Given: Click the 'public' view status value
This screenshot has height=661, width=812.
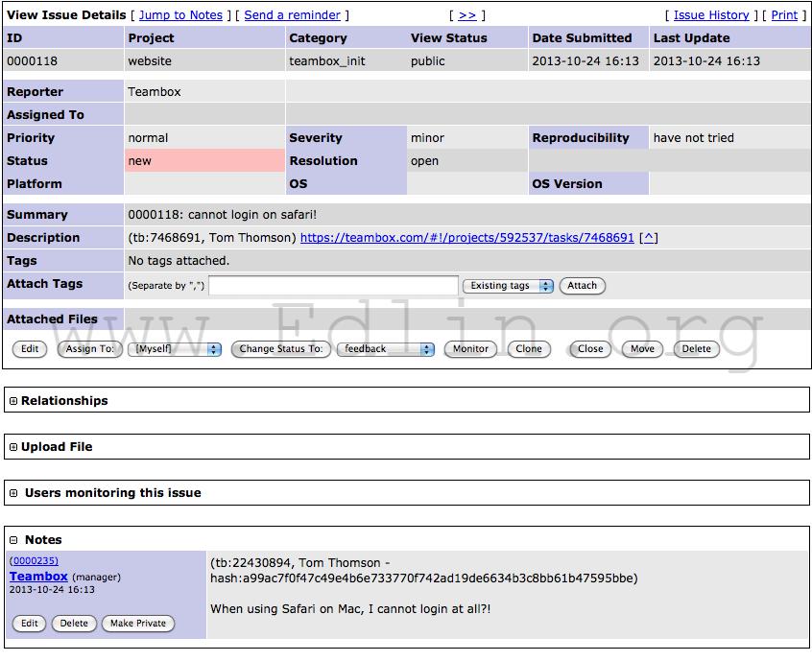Looking at the screenshot, I should coord(428,61).
